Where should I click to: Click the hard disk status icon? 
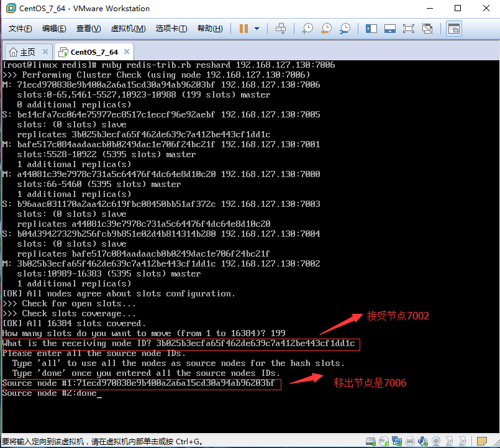371,441
